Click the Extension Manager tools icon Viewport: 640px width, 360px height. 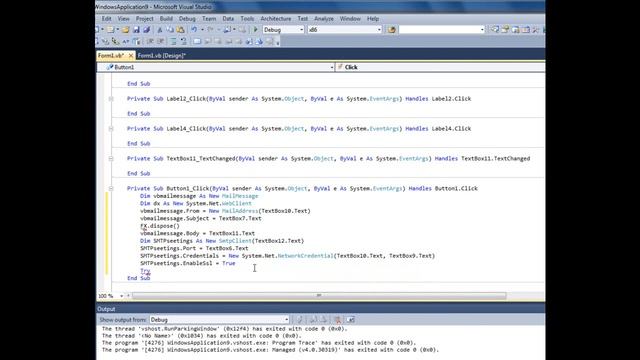tap(536, 30)
